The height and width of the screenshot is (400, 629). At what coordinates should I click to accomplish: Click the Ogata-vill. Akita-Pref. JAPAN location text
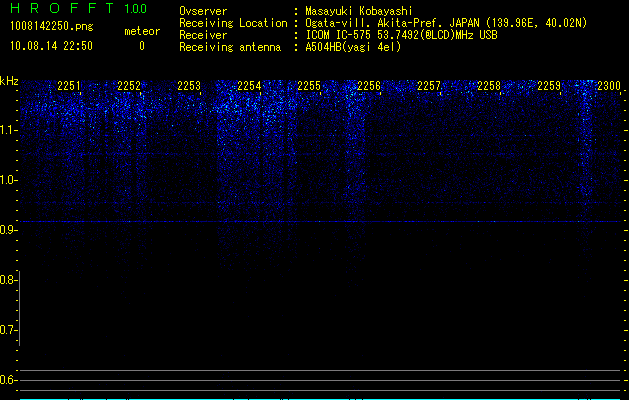point(446,23)
